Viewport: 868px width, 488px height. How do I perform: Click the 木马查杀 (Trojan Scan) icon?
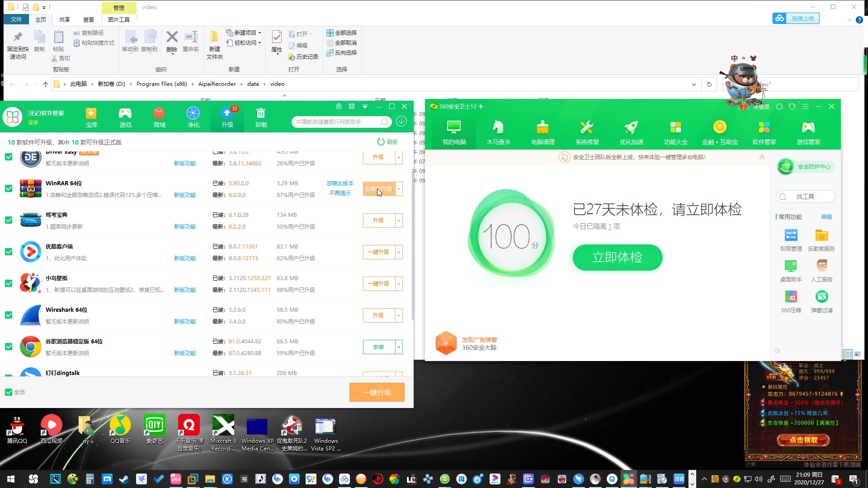[498, 131]
